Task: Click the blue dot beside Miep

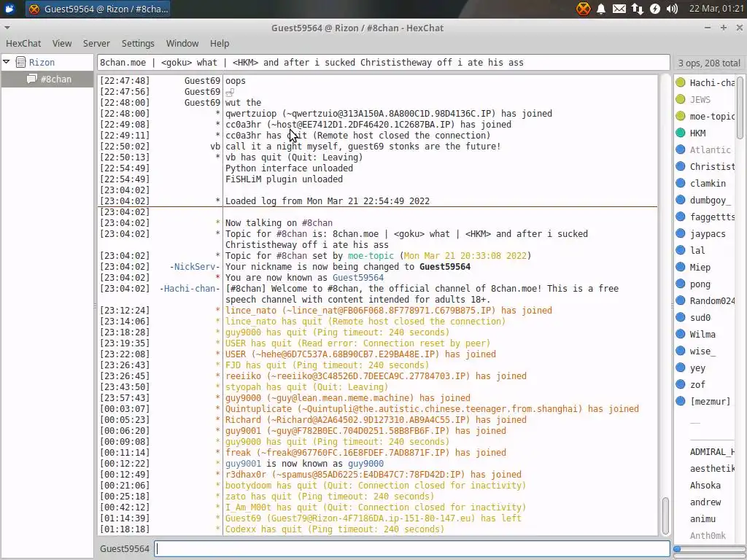Action: click(x=681, y=267)
